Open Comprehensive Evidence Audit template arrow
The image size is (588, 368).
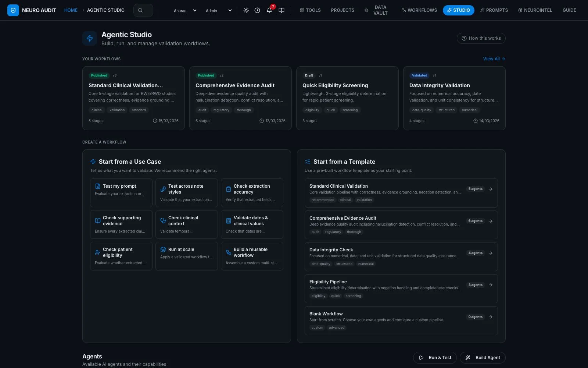click(491, 221)
